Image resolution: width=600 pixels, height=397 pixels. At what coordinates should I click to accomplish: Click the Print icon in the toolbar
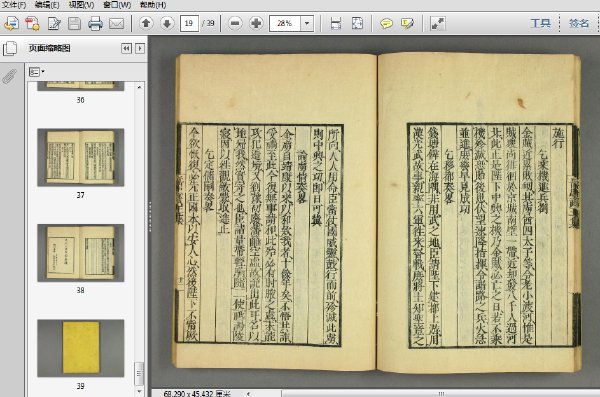coord(95,24)
